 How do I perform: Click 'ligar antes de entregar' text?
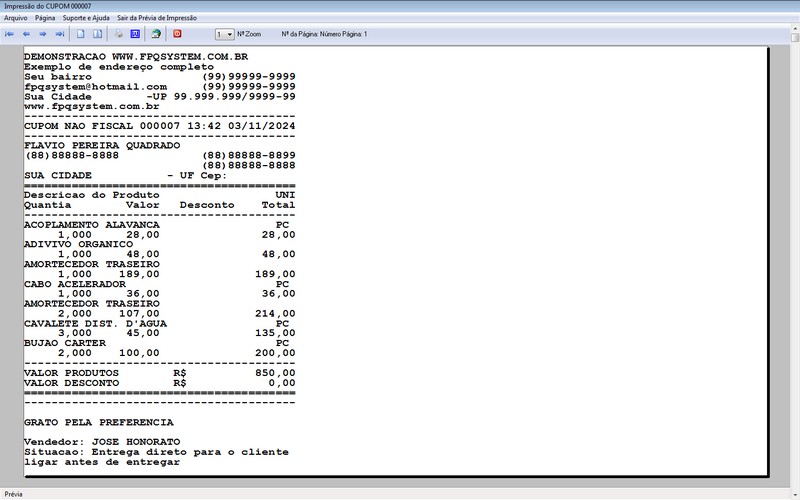[x=102, y=462]
